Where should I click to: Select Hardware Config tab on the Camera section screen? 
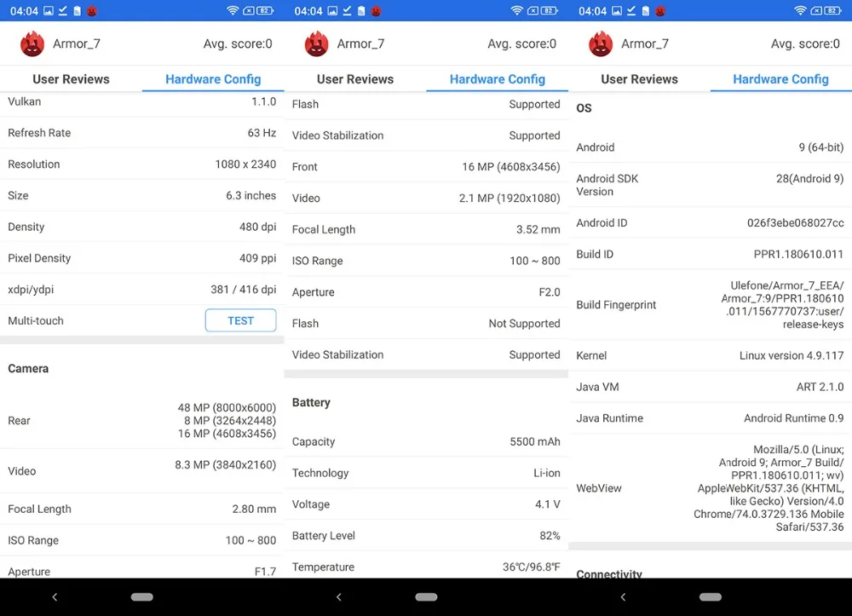click(x=213, y=79)
